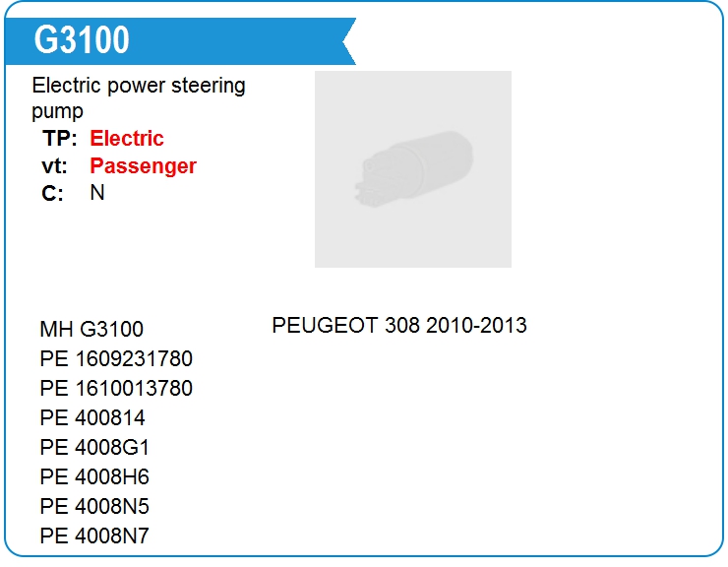The width and height of the screenshot is (728, 567).
Task: Click reference number PE 4008N7
Action: (94, 535)
